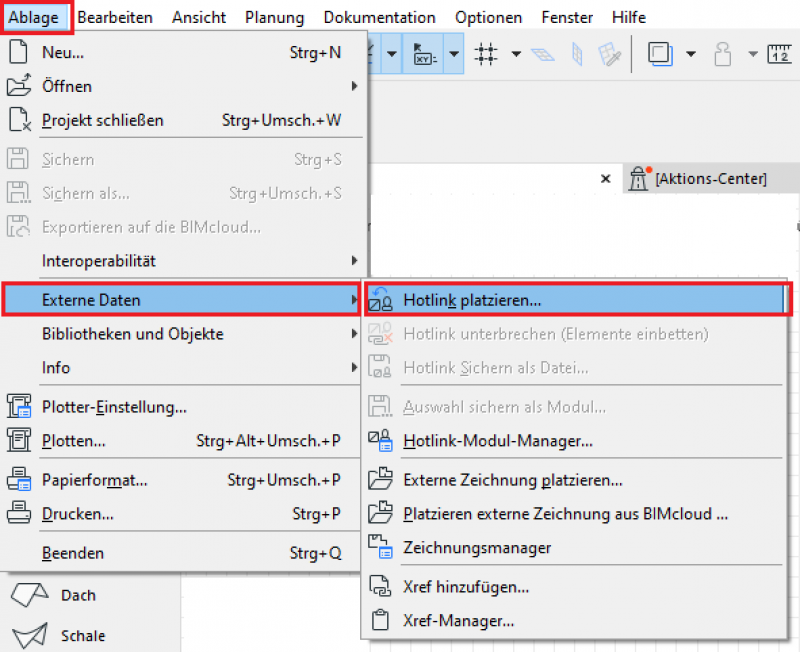Click the grid snap icon in toolbar
Image resolution: width=800 pixels, height=652 pixels.
[487, 53]
